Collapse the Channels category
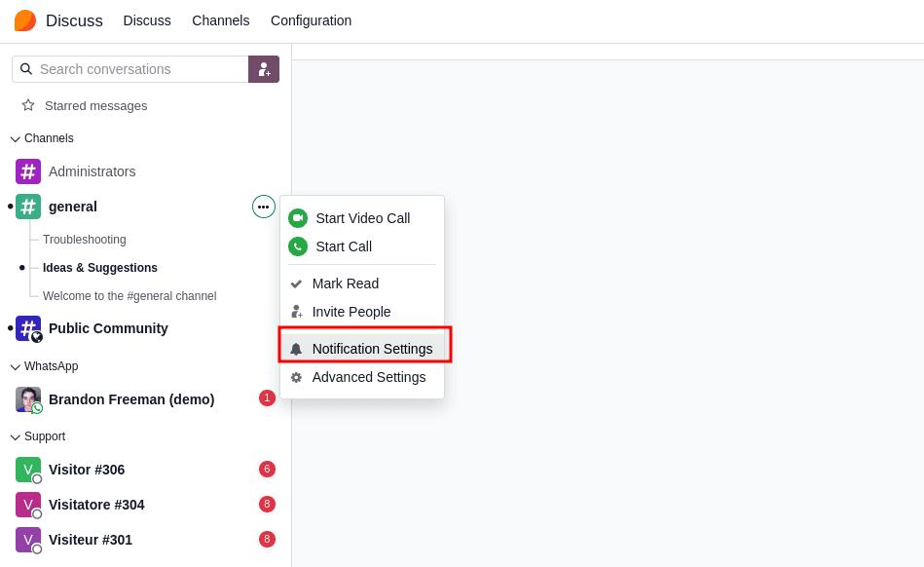The width and height of the screenshot is (924, 567). pyautogui.click(x=16, y=138)
